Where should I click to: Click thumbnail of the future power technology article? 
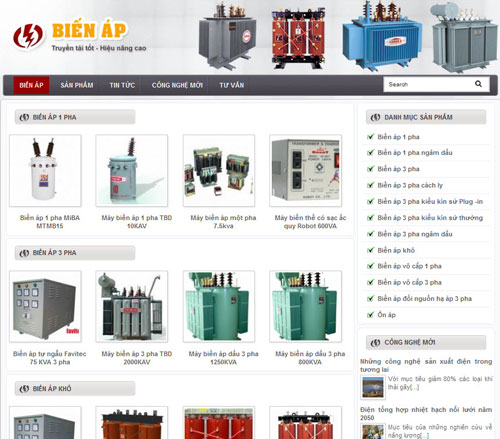point(373,387)
